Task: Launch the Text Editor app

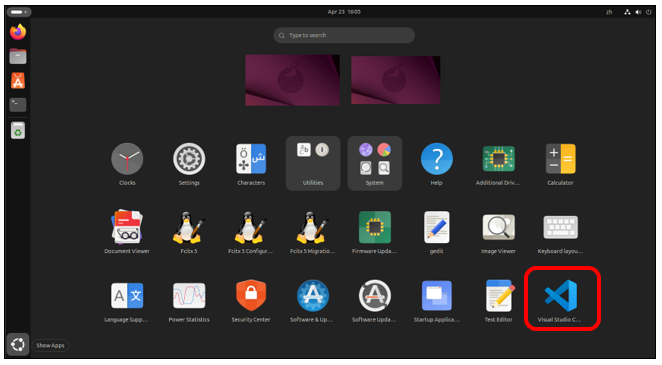Action: click(x=498, y=300)
